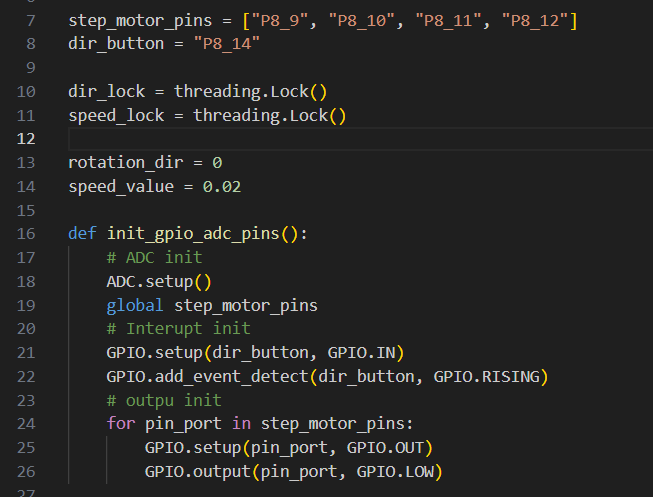The width and height of the screenshot is (653, 497).
Task: Click the init_gpio_adc_pins function name
Action: click(x=193, y=234)
